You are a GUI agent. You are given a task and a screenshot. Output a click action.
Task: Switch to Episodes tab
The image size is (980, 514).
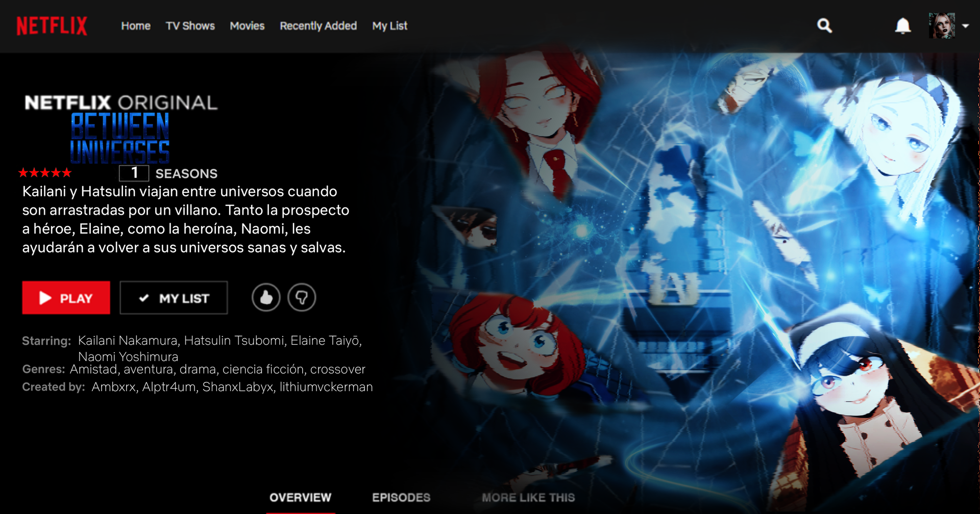point(401,498)
